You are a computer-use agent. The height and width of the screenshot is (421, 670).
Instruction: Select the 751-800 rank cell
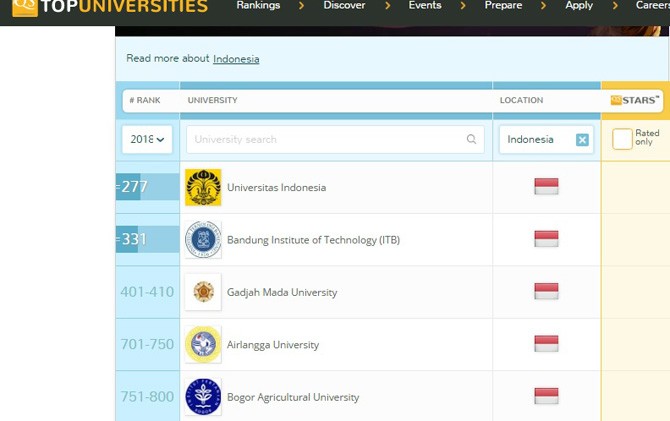click(147, 397)
